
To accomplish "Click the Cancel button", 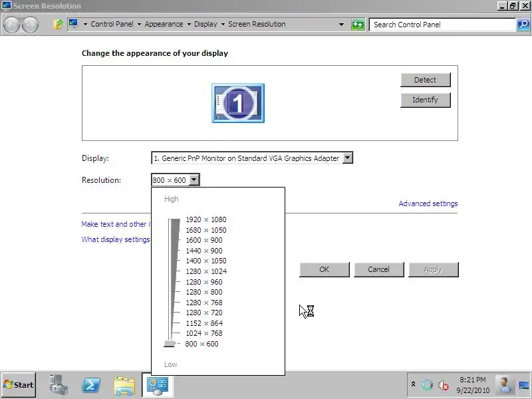I will pos(379,269).
